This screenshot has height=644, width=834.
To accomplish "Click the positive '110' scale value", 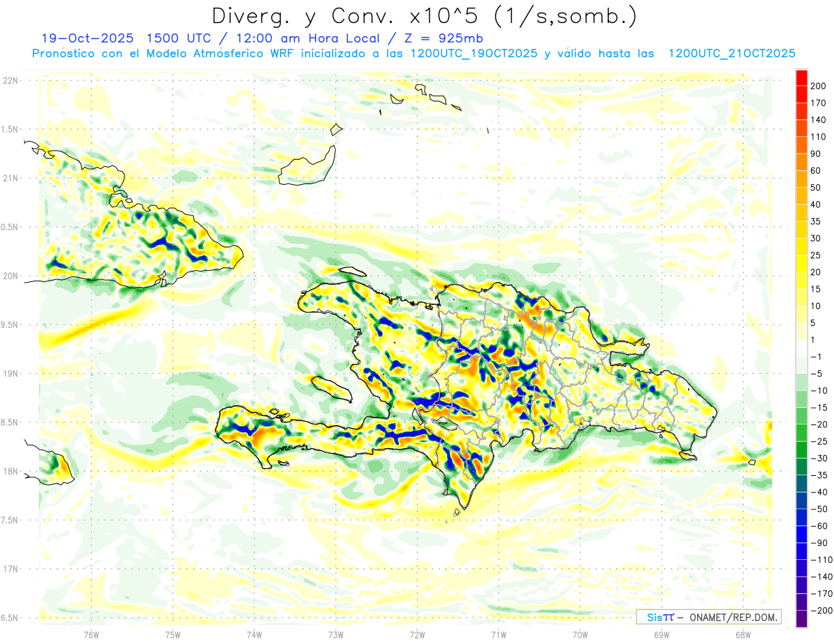I will point(819,137).
